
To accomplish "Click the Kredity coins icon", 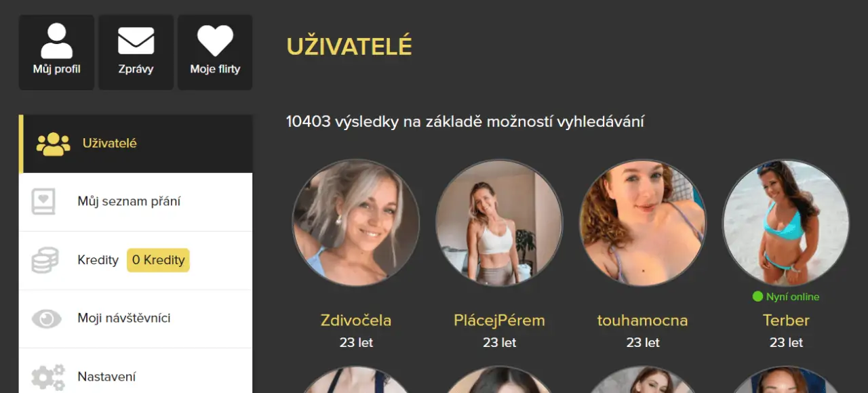I will click(45, 260).
